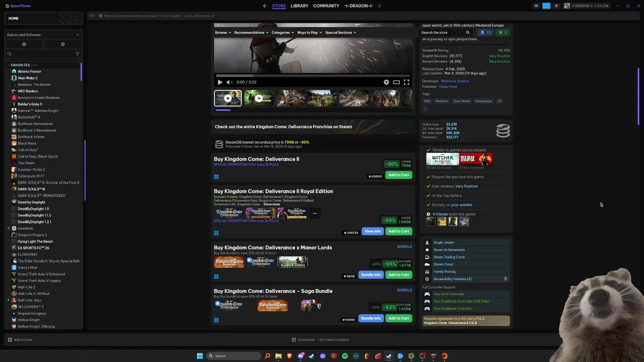Select Baldur's Gate 3 in the library list
The width and height of the screenshot is (644, 362).
30,104
